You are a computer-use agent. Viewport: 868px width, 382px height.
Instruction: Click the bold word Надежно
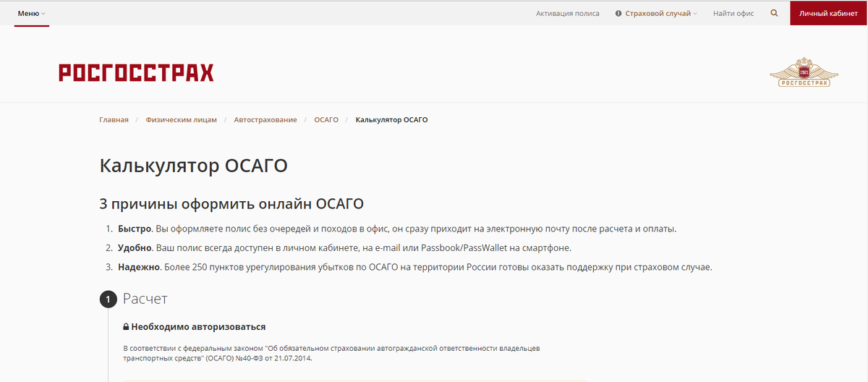pos(139,267)
